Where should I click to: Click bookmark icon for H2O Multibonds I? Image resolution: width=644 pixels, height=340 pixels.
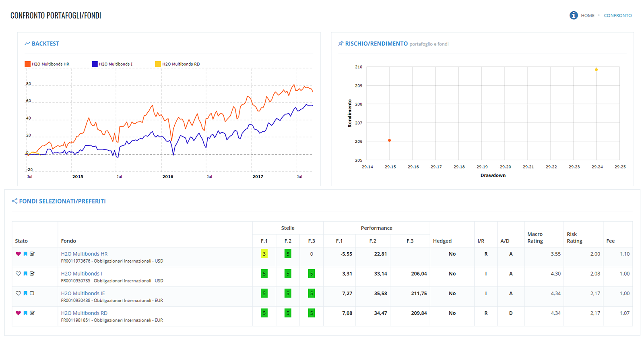pos(25,274)
